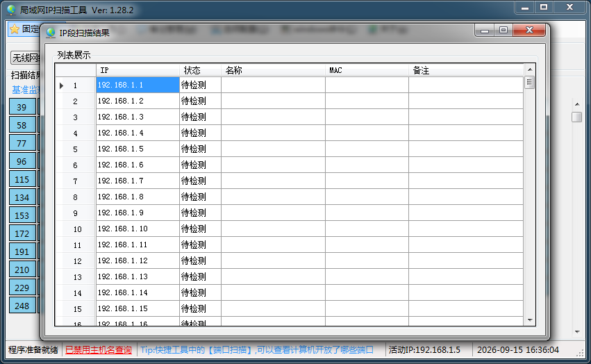Select the cell 192.168.1.10
This screenshot has height=364, width=591.
[138, 229]
